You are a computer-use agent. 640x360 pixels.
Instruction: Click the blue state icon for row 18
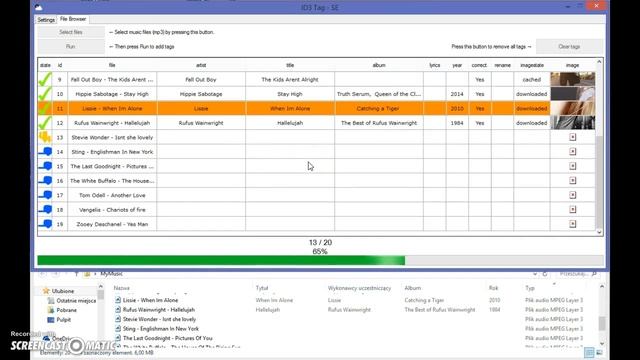(x=45, y=209)
